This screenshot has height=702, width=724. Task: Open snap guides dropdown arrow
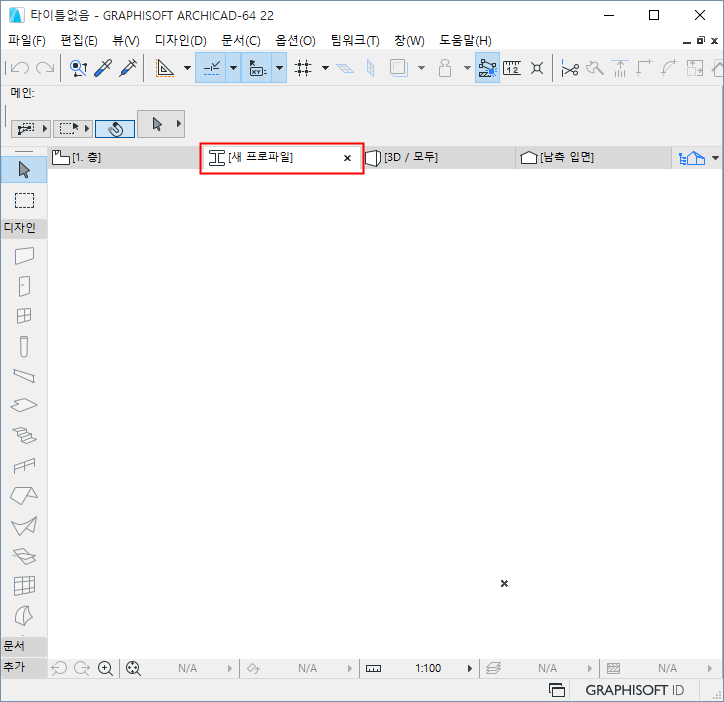tap(233, 68)
